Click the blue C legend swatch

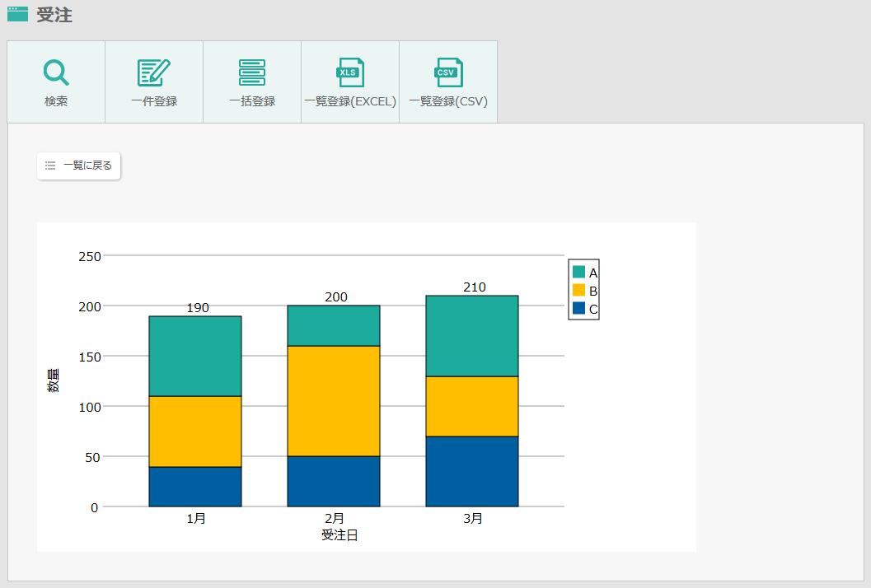[578, 308]
